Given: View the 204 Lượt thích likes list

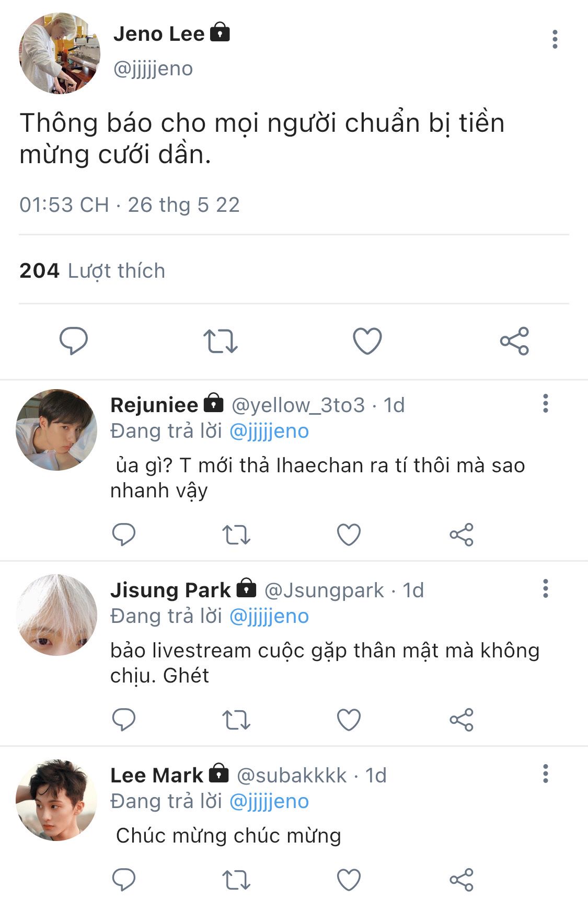Looking at the screenshot, I should click(92, 271).
